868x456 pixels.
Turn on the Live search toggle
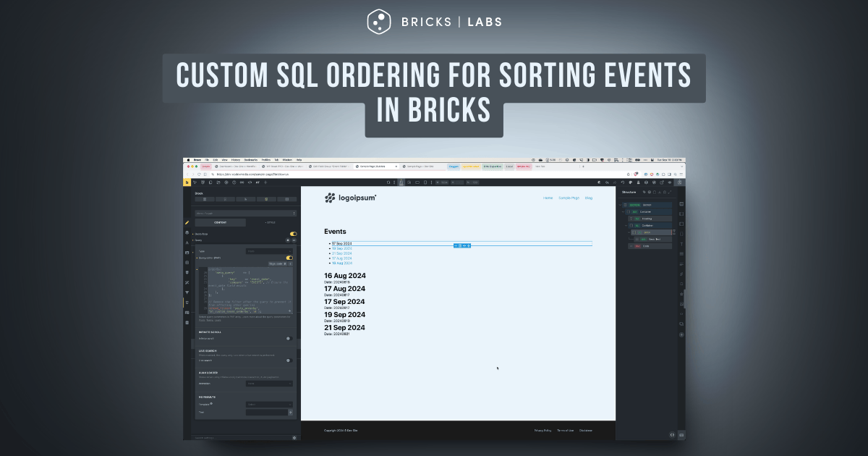pos(289,360)
